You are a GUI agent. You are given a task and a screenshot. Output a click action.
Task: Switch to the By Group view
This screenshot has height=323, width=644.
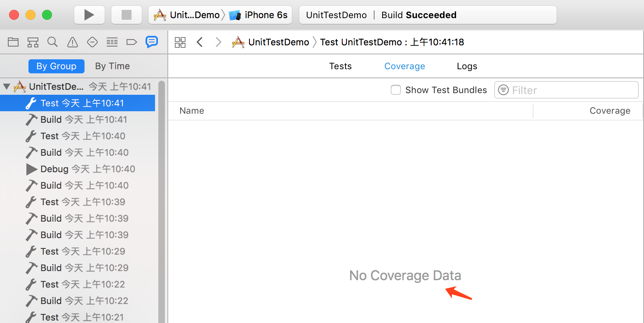(56, 66)
